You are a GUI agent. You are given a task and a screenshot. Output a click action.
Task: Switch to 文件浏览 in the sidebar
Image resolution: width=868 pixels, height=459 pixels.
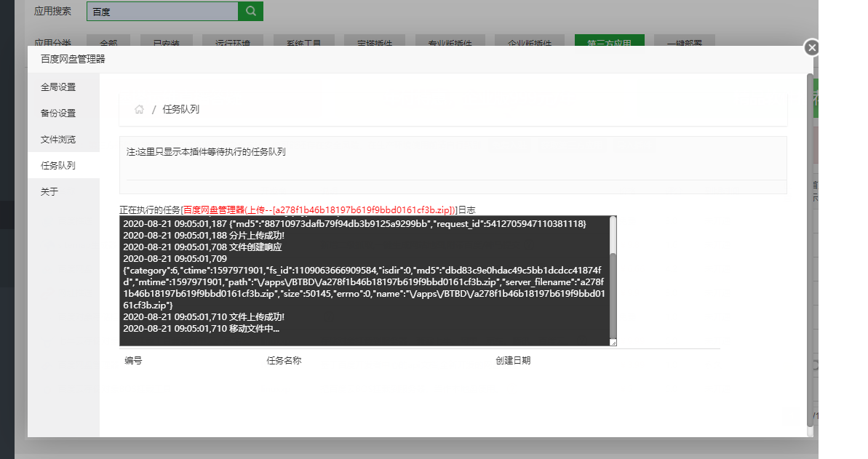point(63,139)
